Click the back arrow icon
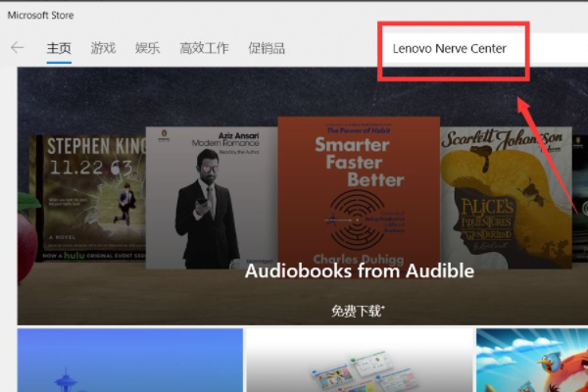 point(17,47)
